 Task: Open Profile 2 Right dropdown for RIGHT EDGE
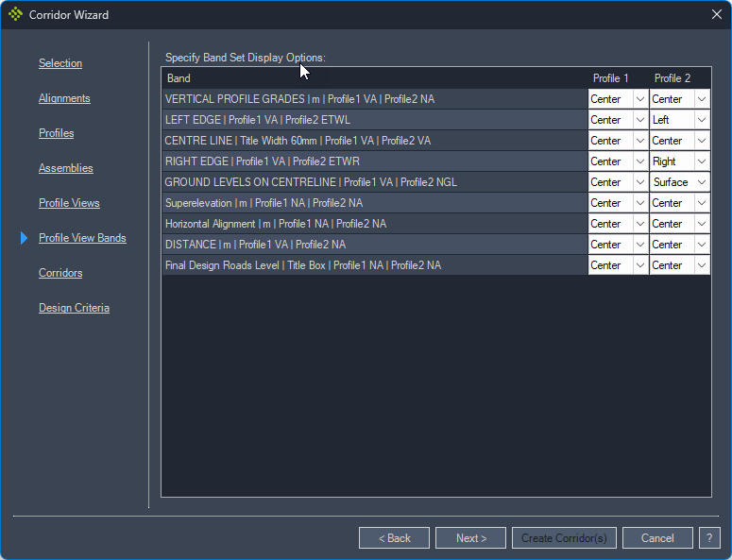point(680,161)
